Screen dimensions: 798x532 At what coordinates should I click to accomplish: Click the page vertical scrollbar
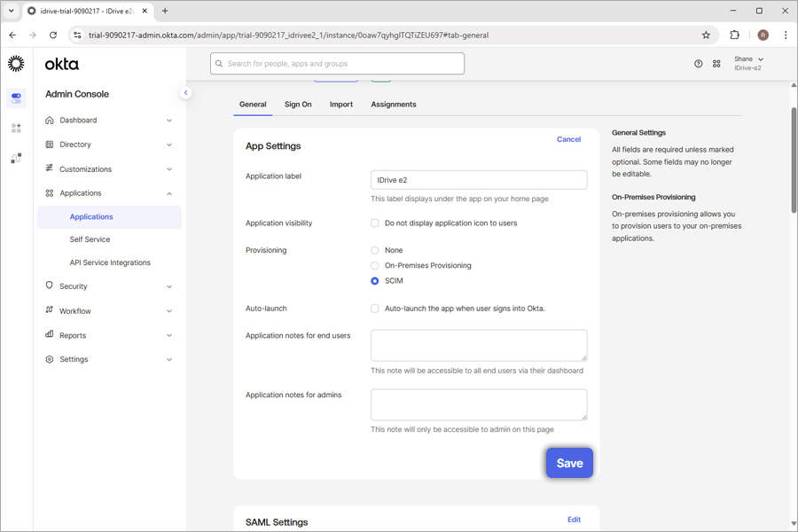[794, 160]
